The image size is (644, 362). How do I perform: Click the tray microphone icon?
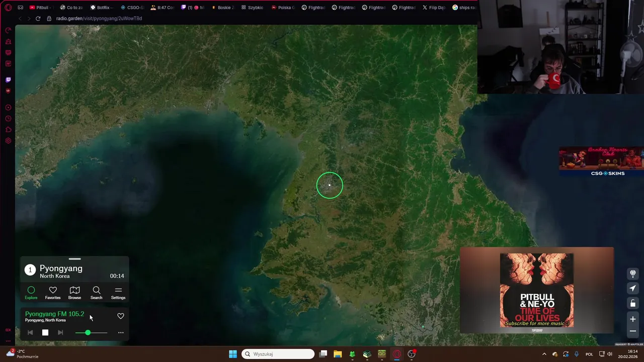pyautogui.click(x=577, y=354)
